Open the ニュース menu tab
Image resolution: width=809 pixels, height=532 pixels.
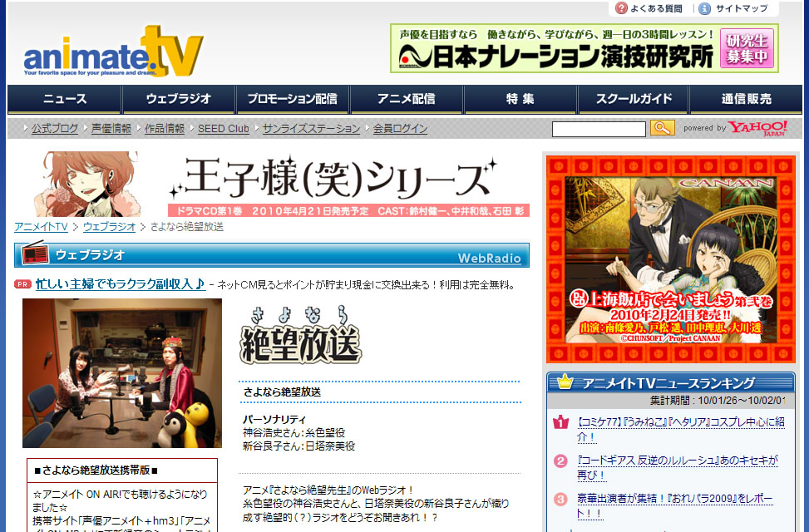(65, 99)
